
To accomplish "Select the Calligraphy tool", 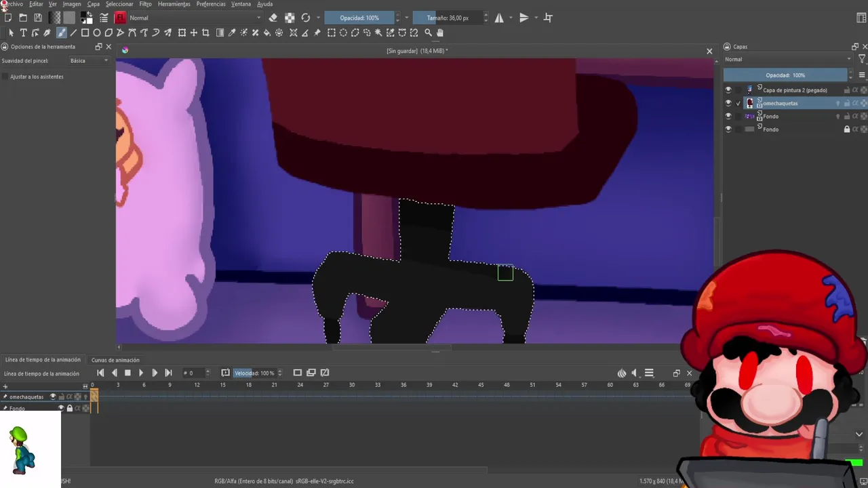I will (x=47, y=33).
